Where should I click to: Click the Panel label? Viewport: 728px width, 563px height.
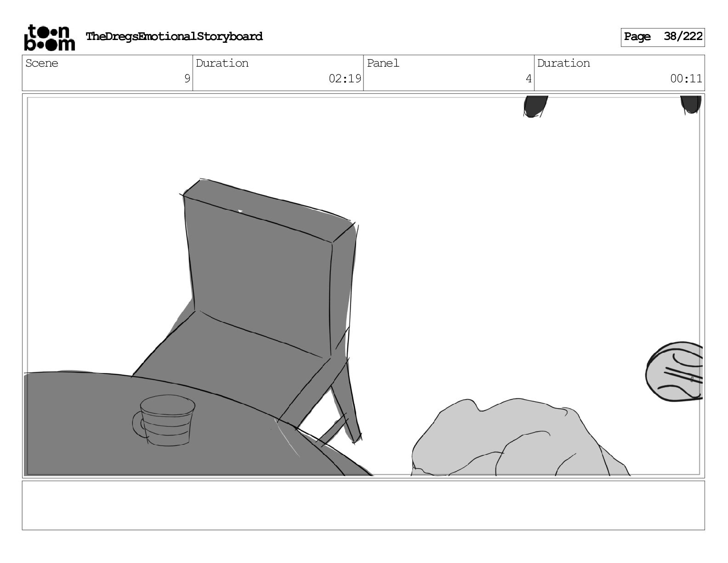click(383, 63)
